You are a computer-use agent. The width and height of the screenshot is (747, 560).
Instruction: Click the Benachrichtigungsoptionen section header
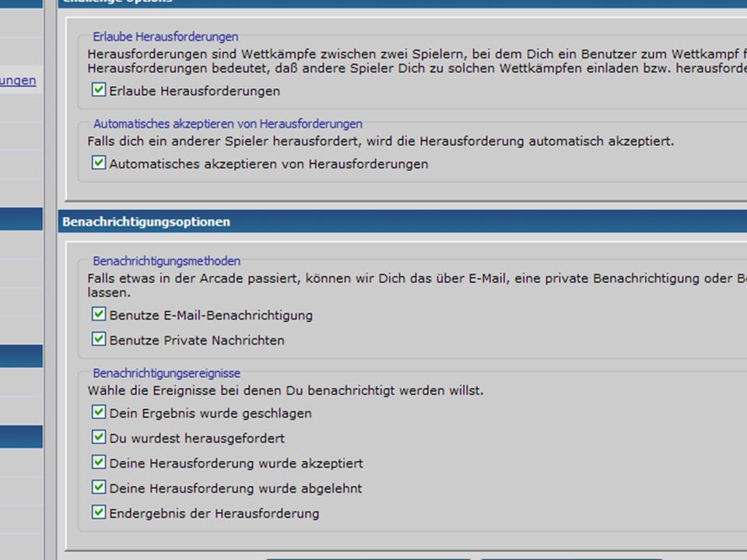pyautogui.click(x=146, y=222)
